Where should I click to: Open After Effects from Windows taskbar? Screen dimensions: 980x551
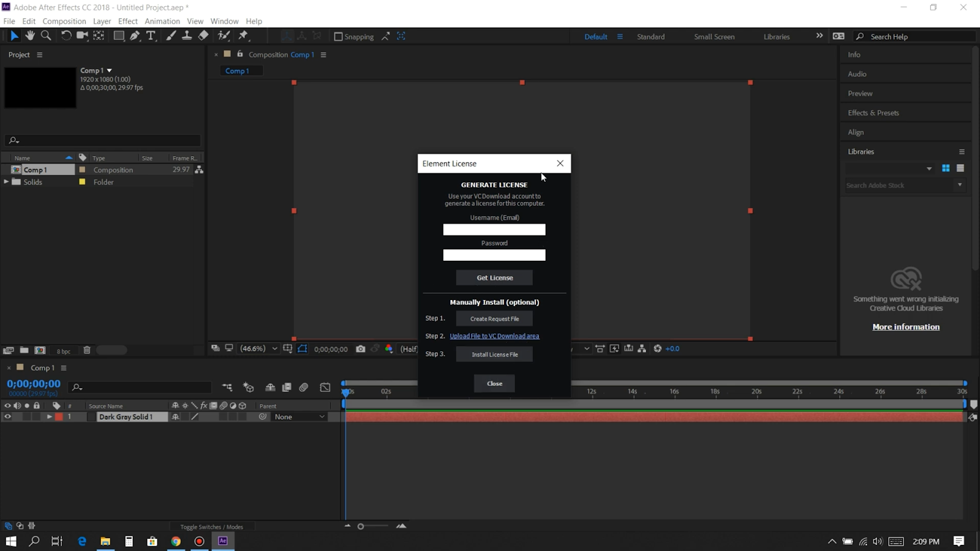[223, 541]
